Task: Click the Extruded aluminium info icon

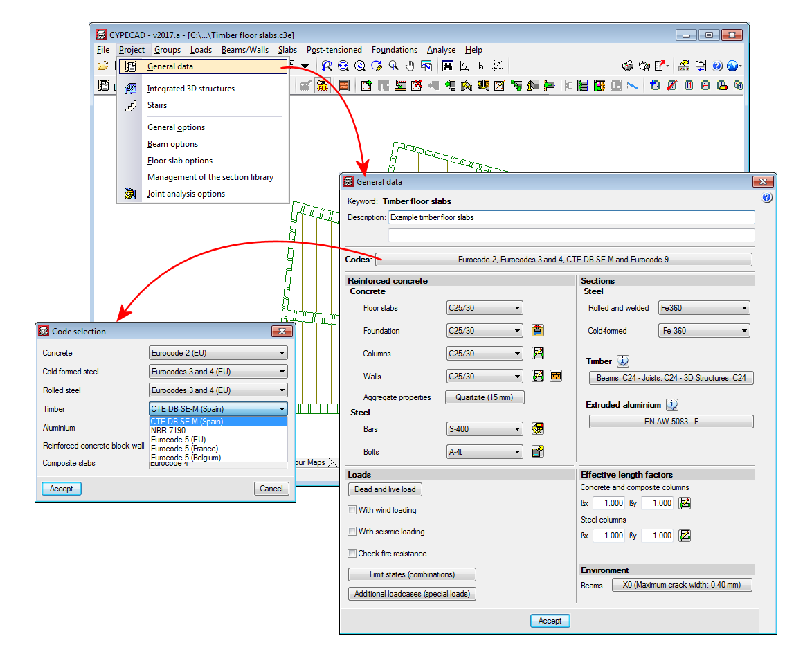Action: coord(672,405)
